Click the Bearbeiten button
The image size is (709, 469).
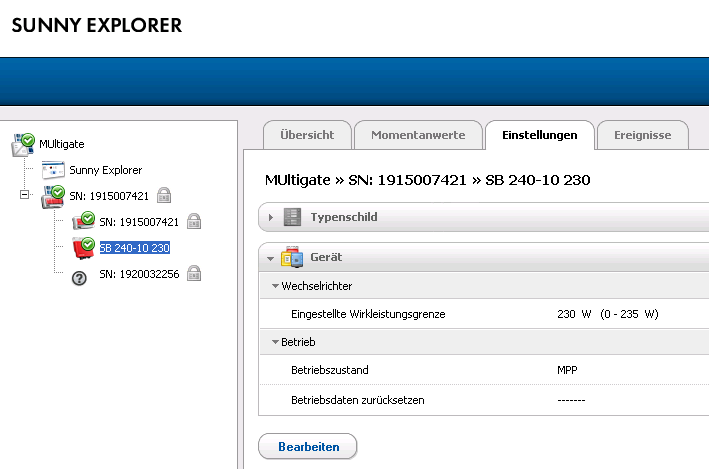tap(307, 446)
